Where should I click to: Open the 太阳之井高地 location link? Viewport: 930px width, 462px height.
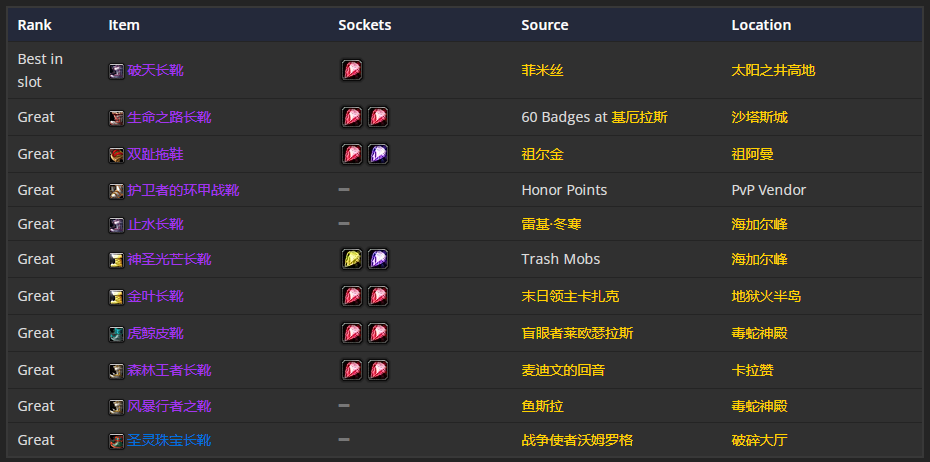click(x=773, y=71)
